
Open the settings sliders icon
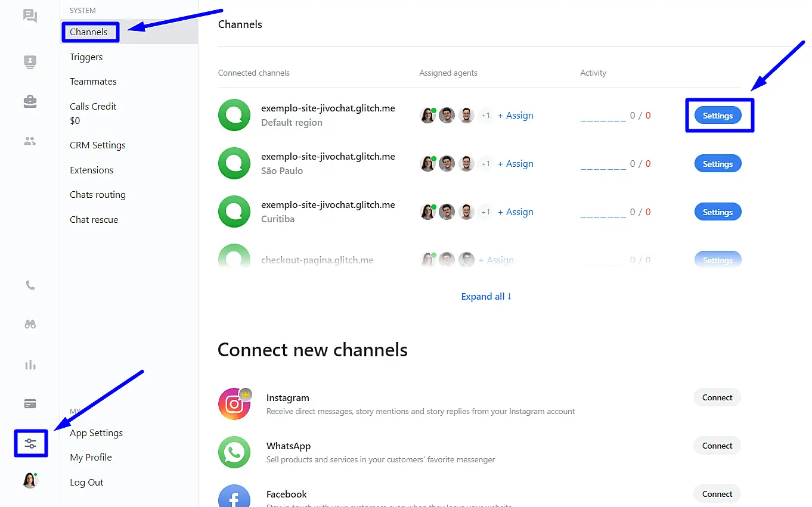coord(30,444)
